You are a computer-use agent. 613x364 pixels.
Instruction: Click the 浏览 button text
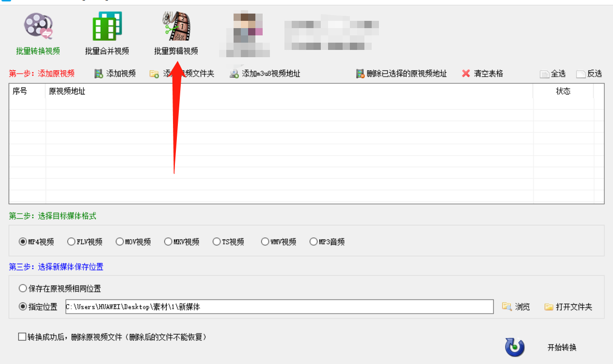[522, 307]
